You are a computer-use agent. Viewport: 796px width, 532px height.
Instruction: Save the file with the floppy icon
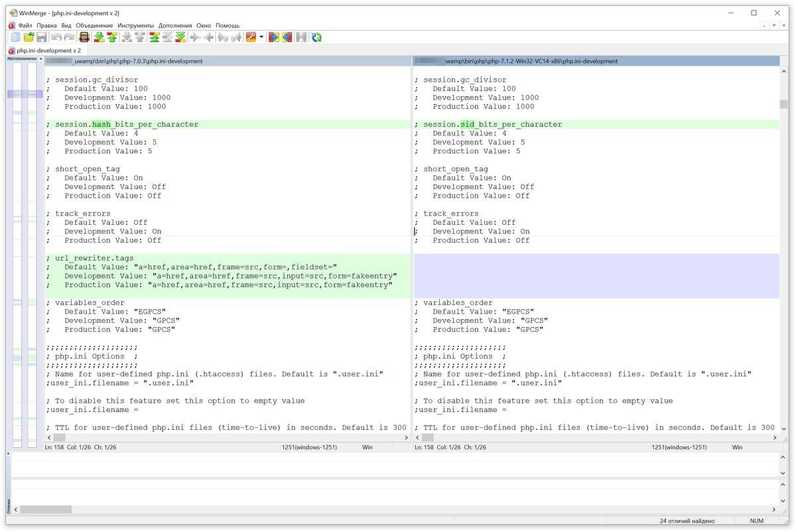coord(41,37)
